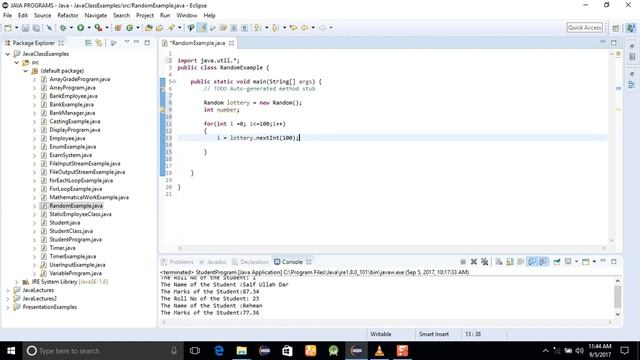The height and width of the screenshot is (360, 640).
Task: Open Microsoft Edge from the taskbar
Action: pos(219,351)
